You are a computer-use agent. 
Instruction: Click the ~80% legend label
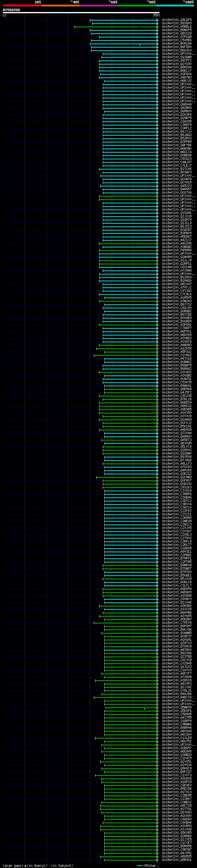tap(151, 2)
